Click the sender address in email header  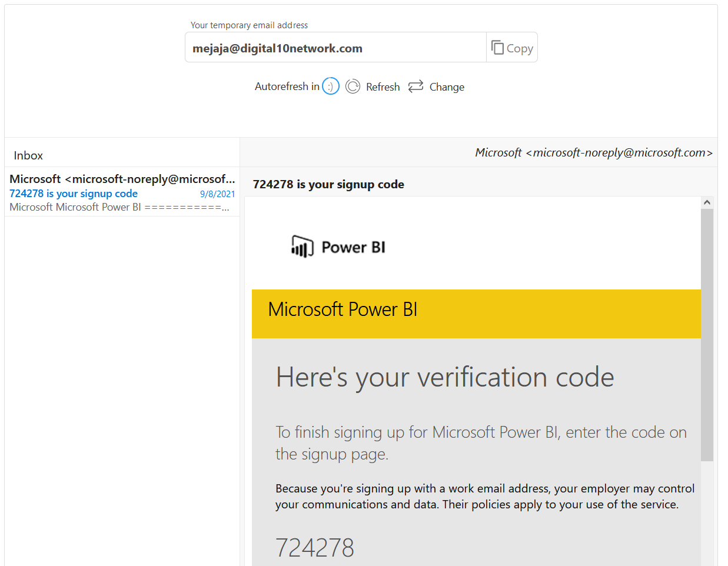(594, 152)
